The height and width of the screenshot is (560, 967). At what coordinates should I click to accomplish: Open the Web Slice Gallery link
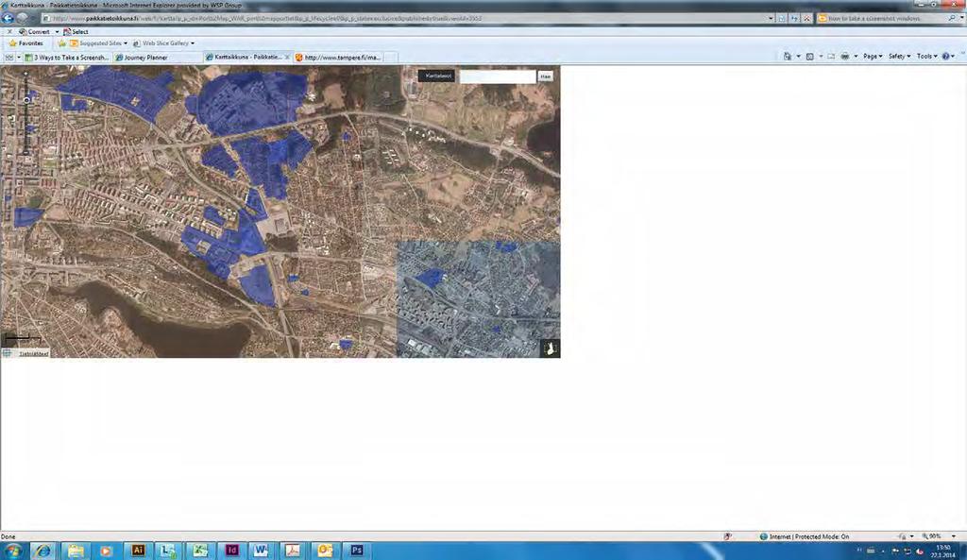(163, 43)
